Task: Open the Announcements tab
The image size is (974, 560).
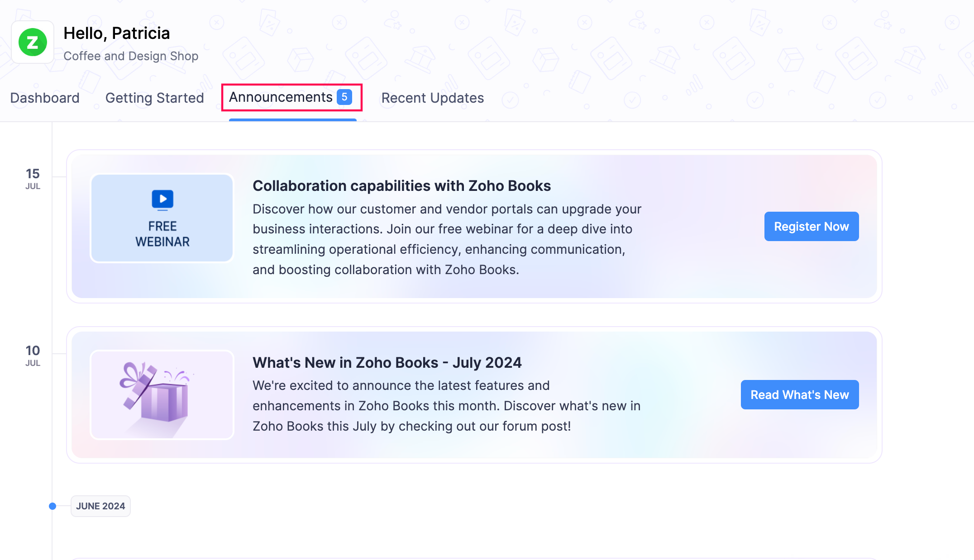Action: [x=281, y=97]
